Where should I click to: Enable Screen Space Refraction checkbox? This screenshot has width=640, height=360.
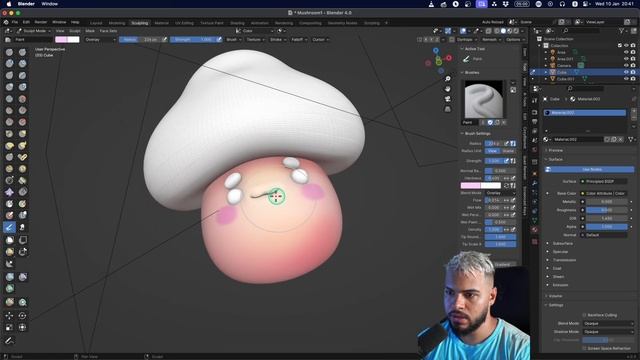tap(584, 348)
